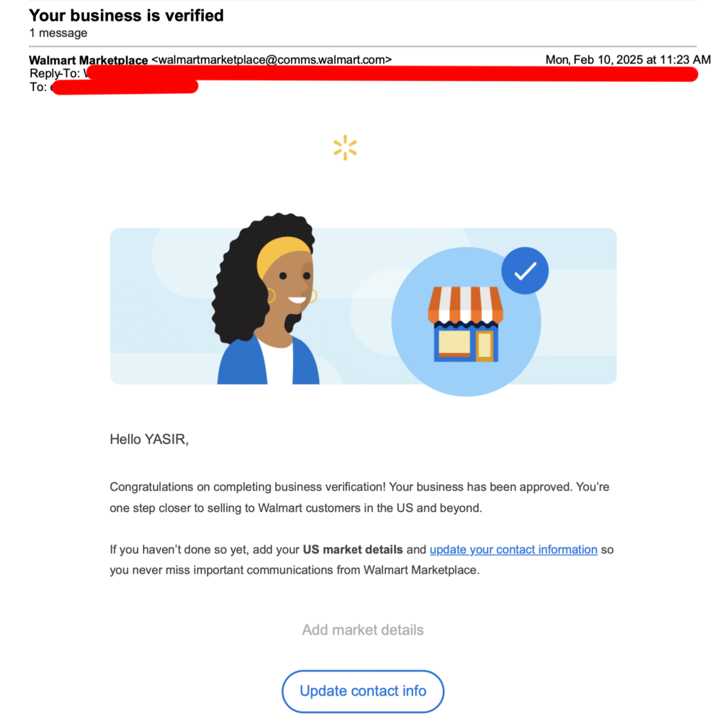The image size is (728, 717).
Task: Click the Walmart Marketplace sender name
Action: [x=88, y=60]
